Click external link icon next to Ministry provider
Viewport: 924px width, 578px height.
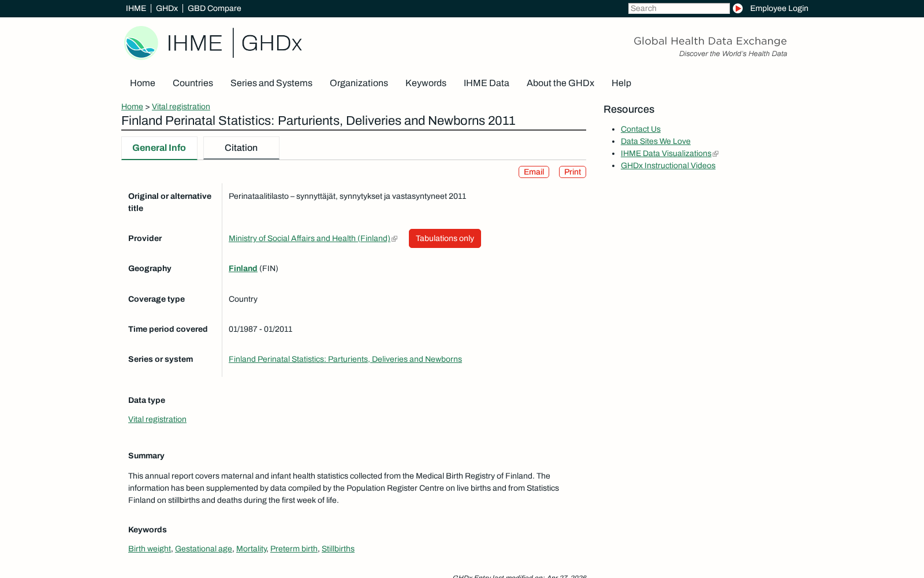click(394, 239)
